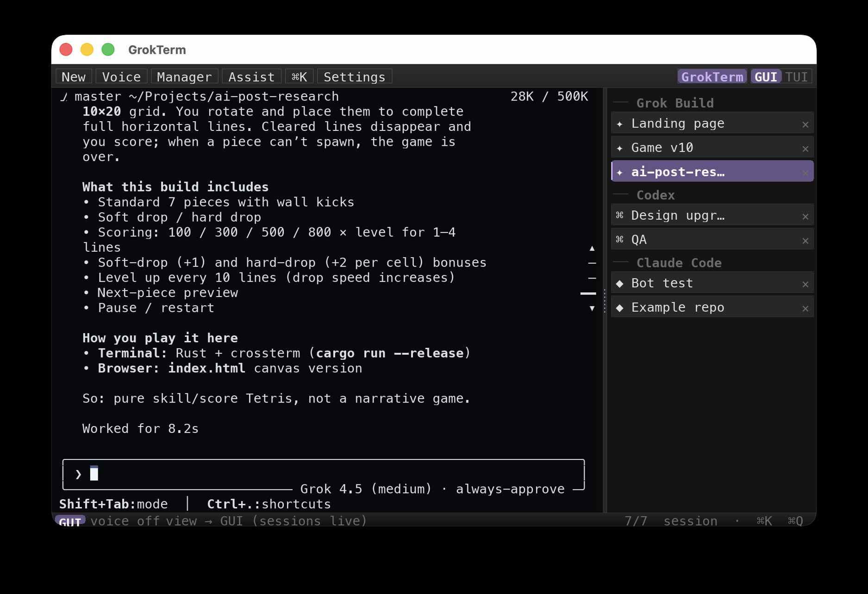868x594 pixels.
Task: Click the sidebar resize handle dots
Action: pyautogui.click(x=605, y=301)
